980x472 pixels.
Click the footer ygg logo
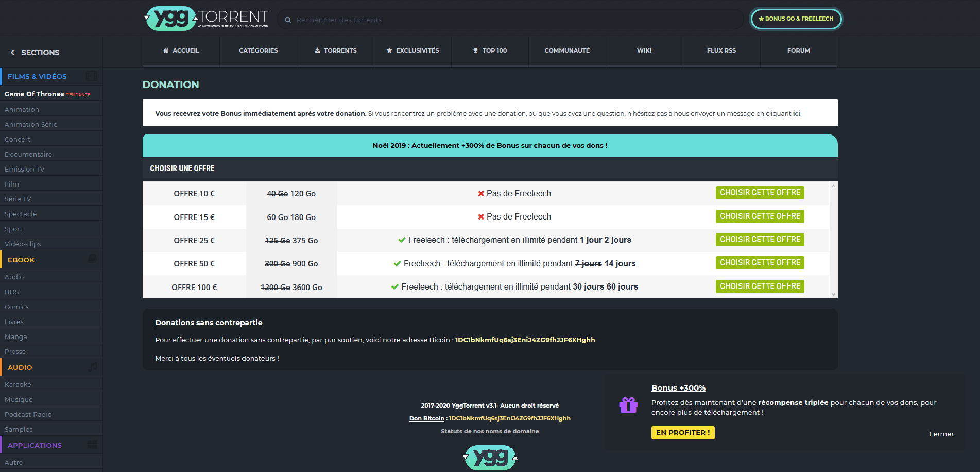click(490, 458)
